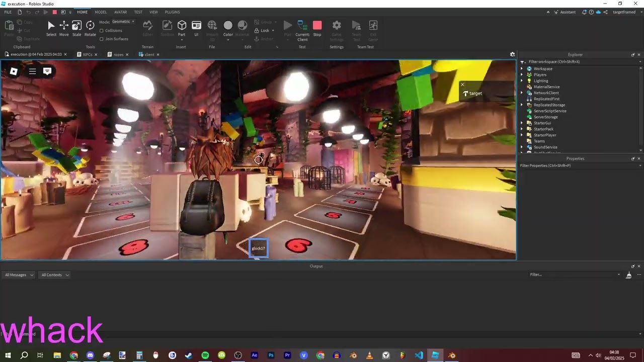
Task: Switch to the PLUGINS ribbon tab
Action: (172, 12)
